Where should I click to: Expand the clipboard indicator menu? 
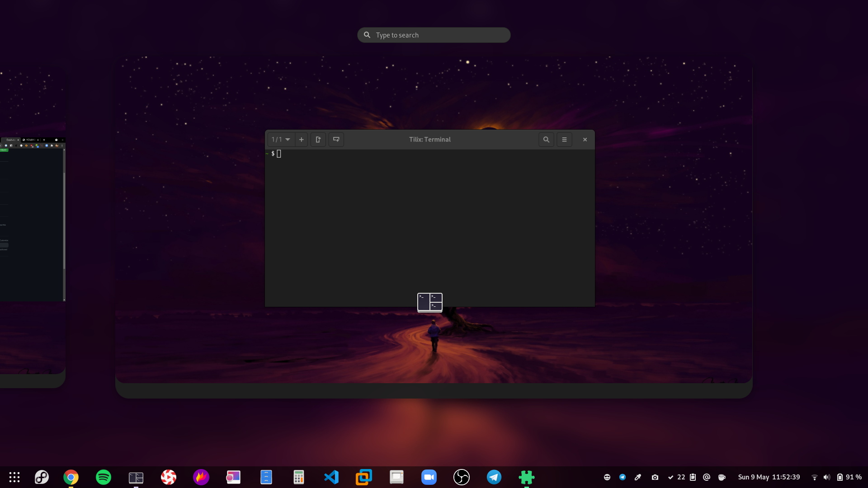[693, 477]
